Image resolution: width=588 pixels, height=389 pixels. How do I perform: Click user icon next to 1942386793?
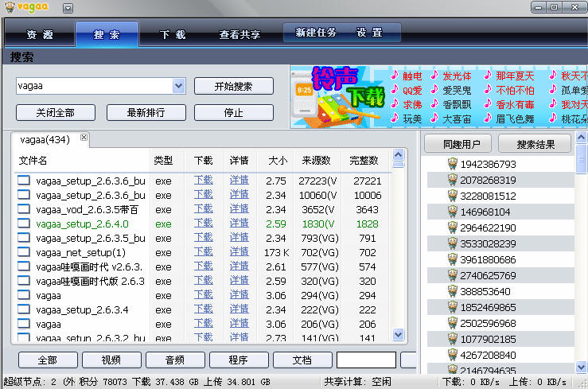(x=450, y=164)
